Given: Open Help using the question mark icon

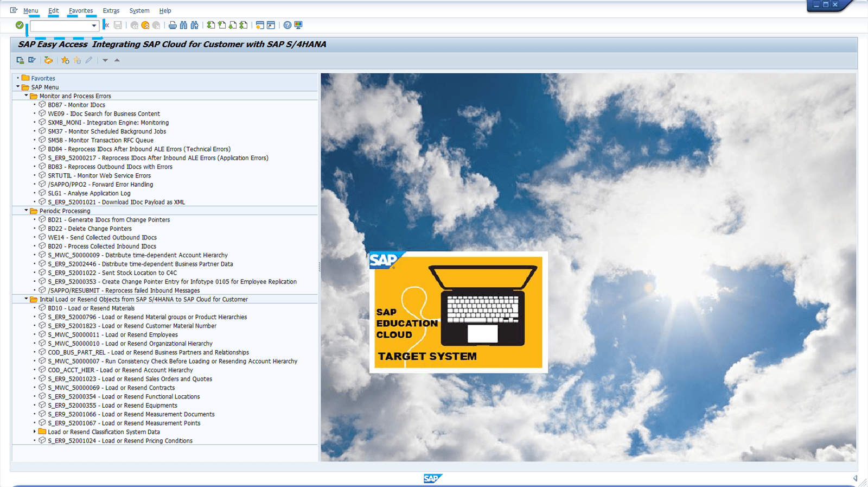Looking at the screenshot, I should pos(288,25).
